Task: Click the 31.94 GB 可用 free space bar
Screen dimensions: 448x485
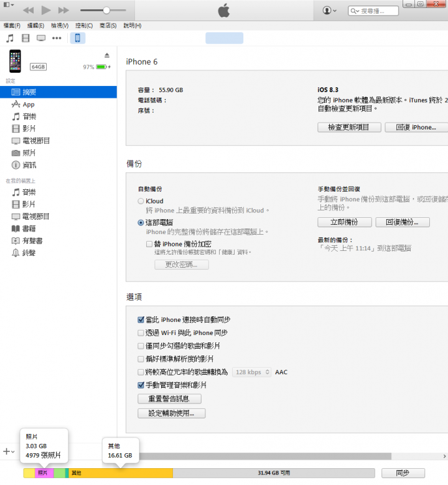Action: click(274, 473)
